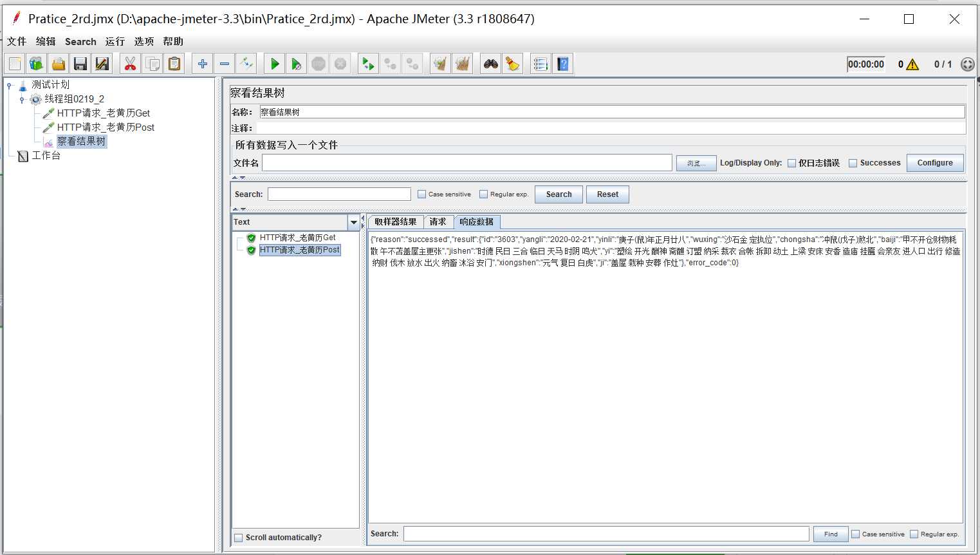This screenshot has height=555, width=980.
Task: Click the Open file folder icon
Action: tap(59, 64)
